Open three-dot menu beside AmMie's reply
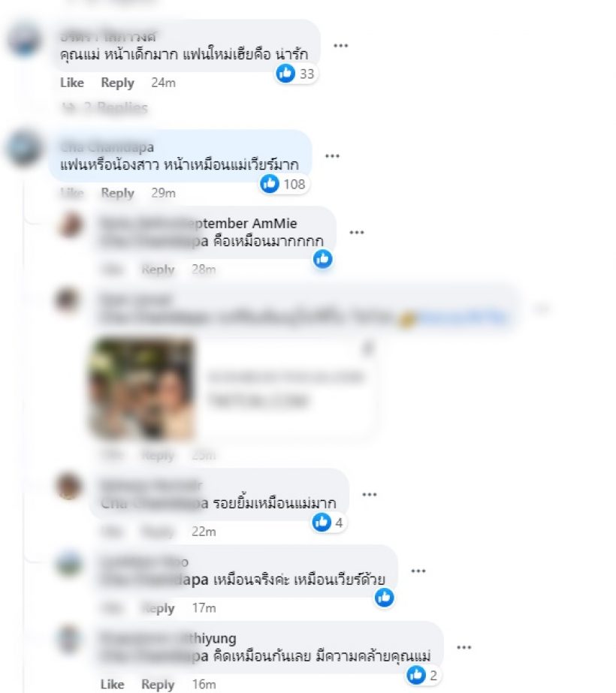The width and height of the screenshot is (616, 693). (x=356, y=233)
